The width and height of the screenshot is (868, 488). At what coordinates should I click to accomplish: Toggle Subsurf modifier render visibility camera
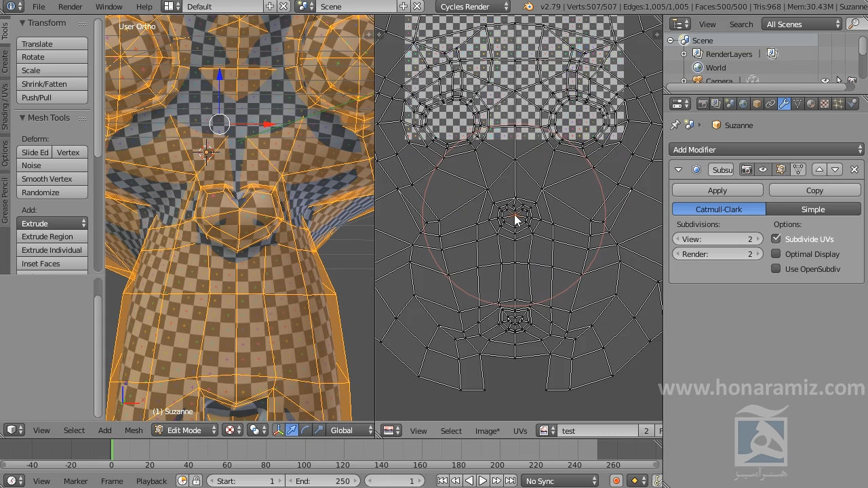tap(747, 169)
